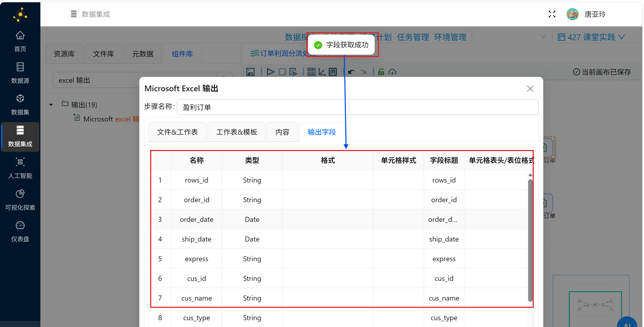This screenshot has width=644, height=327.
Task: Toggle fullscreen with the expand icon
Action: point(552,14)
